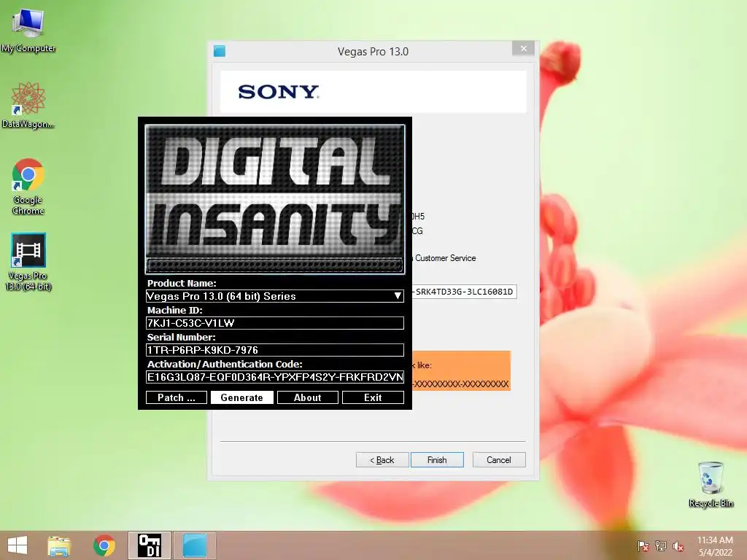Click the muted volume tray icon
Screen dimensions: 747x560
coord(678,545)
